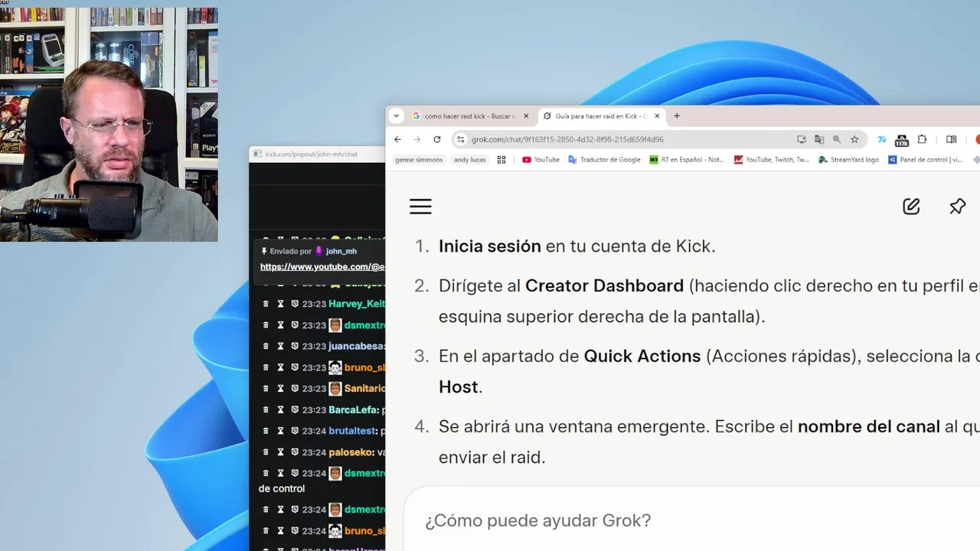Go back with Chrome's back arrow
This screenshot has width=980, height=551.
tap(397, 139)
